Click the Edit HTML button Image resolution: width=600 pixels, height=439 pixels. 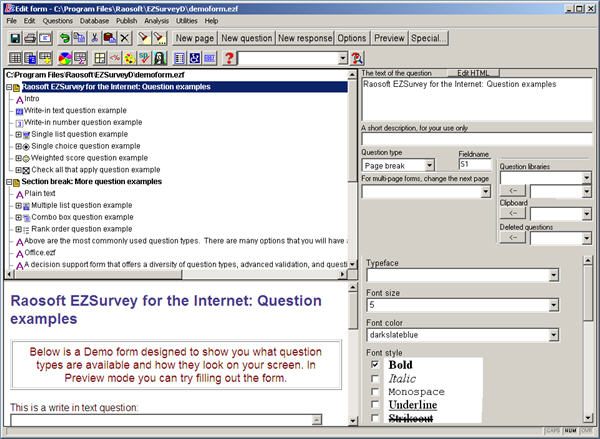click(473, 73)
